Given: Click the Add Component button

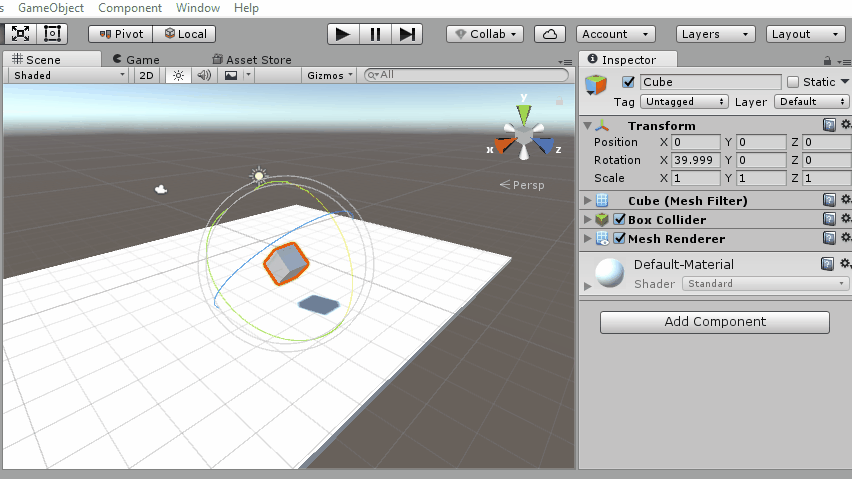Looking at the screenshot, I should pyautogui.click(x=714, y=322).
